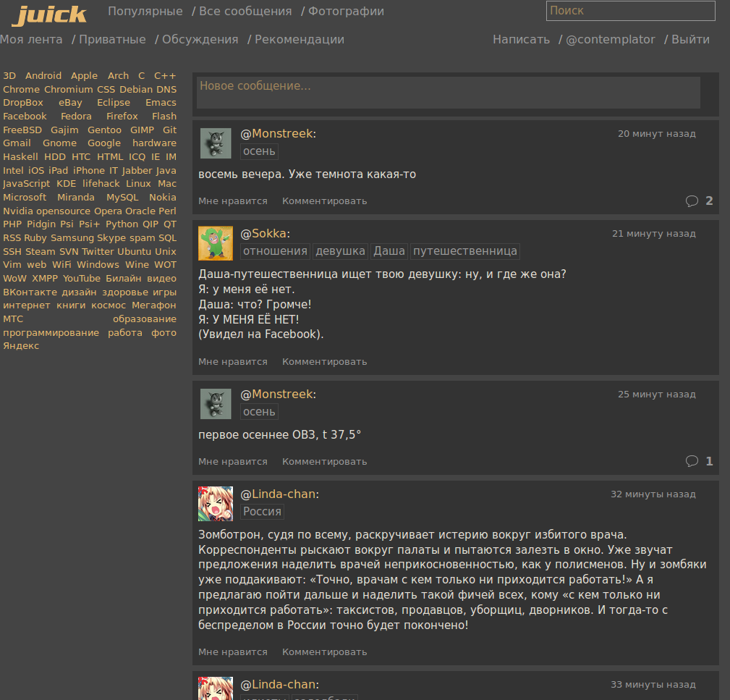Image resolution: width=730 pixels, height=700 pixels.
Task: Click Комментировать under Linda-chan's post
Action: pyautogui.click(x=324, y=651)
